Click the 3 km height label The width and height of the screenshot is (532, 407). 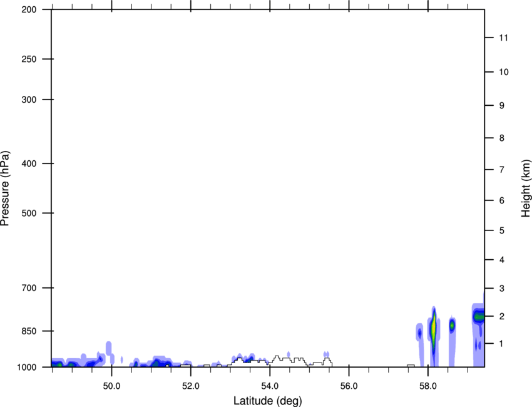click(502, 288)
